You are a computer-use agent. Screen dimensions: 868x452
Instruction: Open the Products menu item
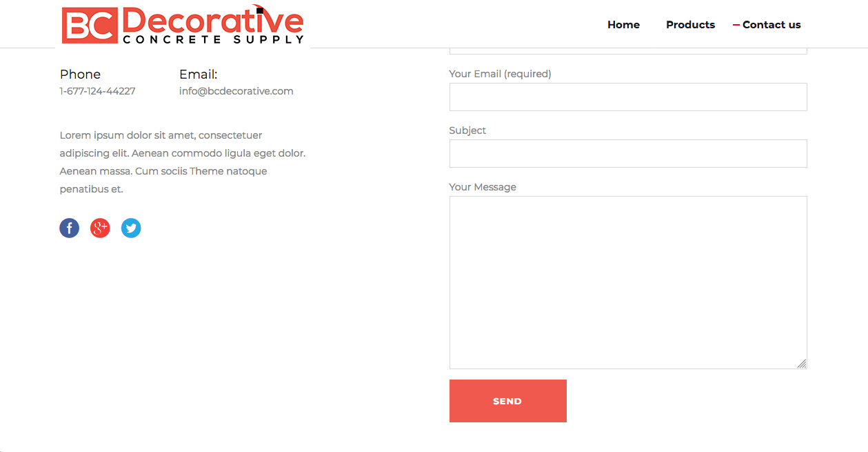tap(690, 25)
